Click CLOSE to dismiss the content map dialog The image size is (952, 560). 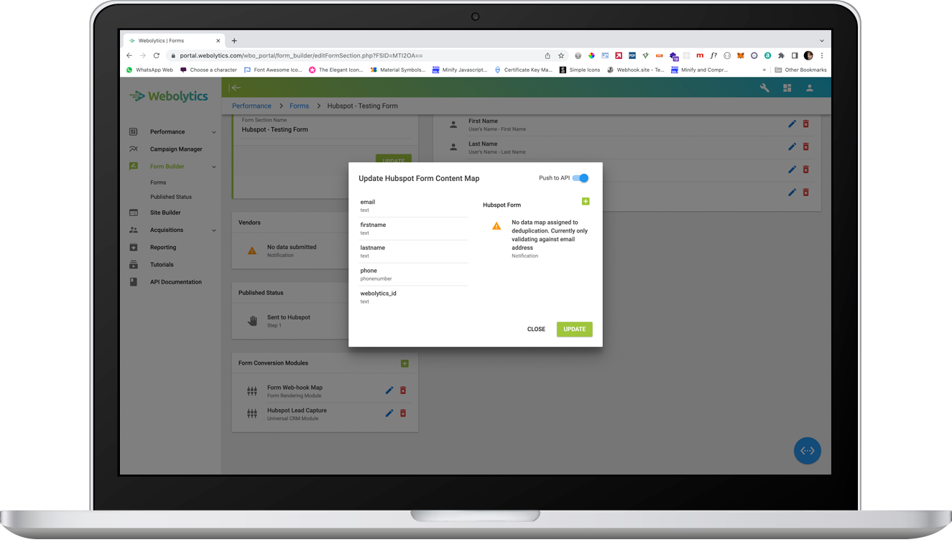click(x=536, y=329)
